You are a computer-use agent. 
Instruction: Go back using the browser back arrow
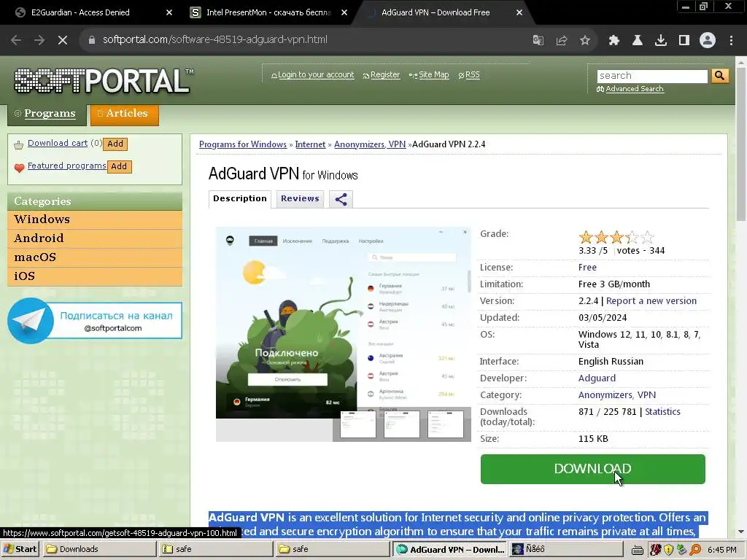pos(16,40)
